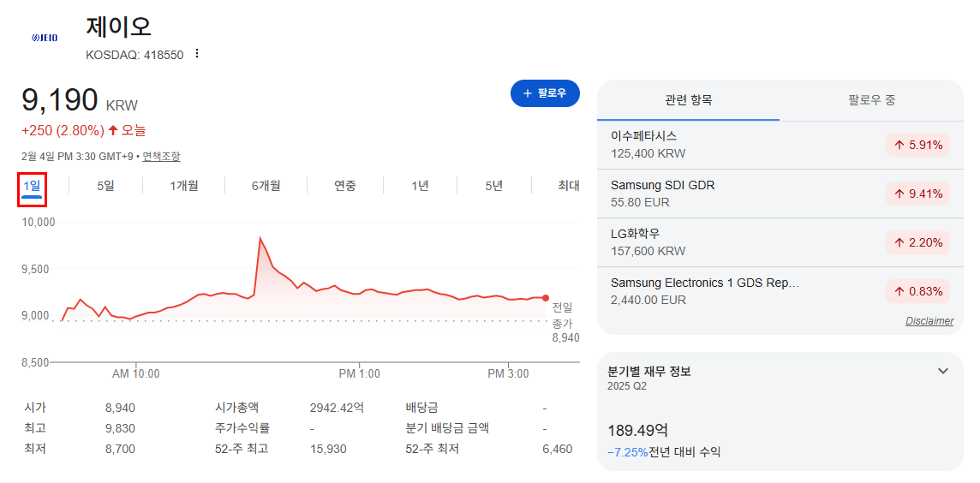The width and height of the screenshot is (980, 483).
Task: Expand the 분기별 재무 정보 chevron
Action: pyautogui.click(x=943, y=371)
